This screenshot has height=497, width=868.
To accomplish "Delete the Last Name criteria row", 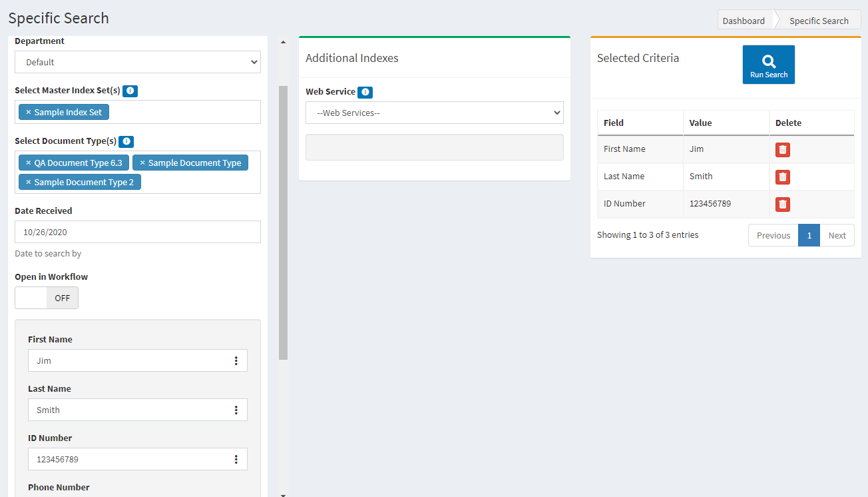I will click(782, 177).
